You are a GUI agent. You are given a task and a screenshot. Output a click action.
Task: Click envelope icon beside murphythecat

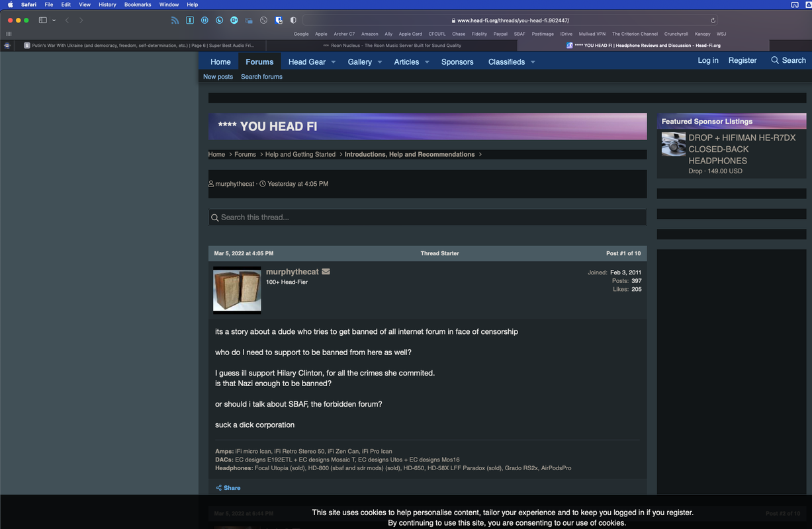click(326, 272)
